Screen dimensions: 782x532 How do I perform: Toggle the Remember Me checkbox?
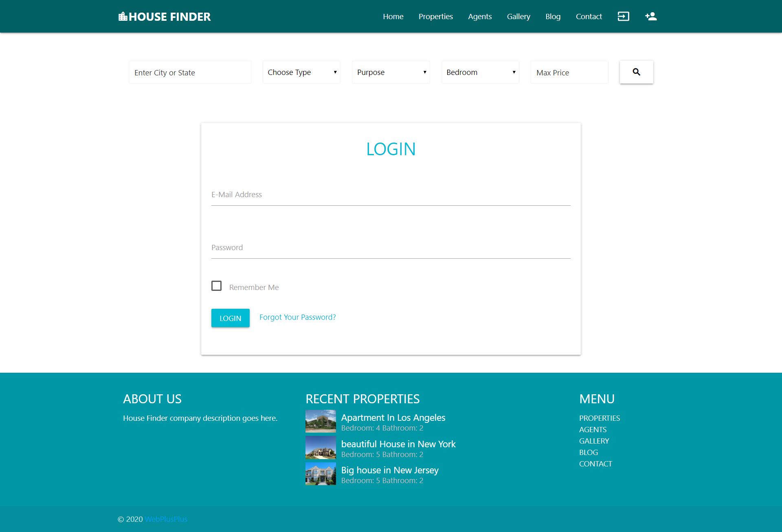click(x=216, y=286)
